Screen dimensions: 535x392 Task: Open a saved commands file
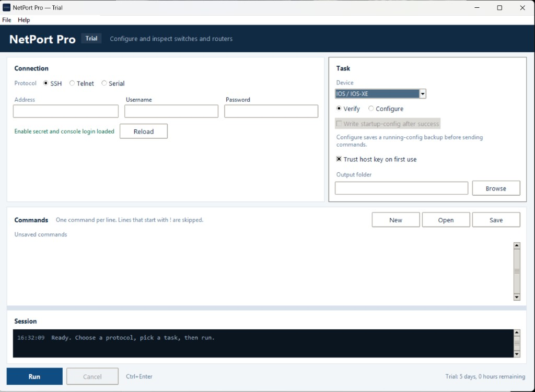click(446, 220)
